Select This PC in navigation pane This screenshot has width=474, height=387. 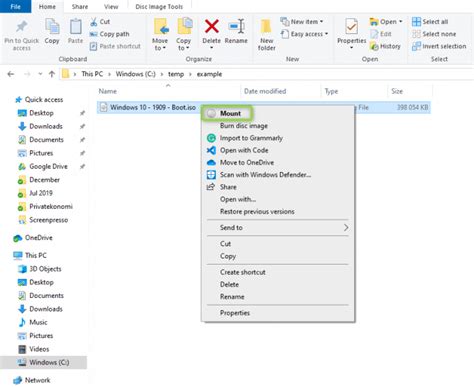click(35, 255)
